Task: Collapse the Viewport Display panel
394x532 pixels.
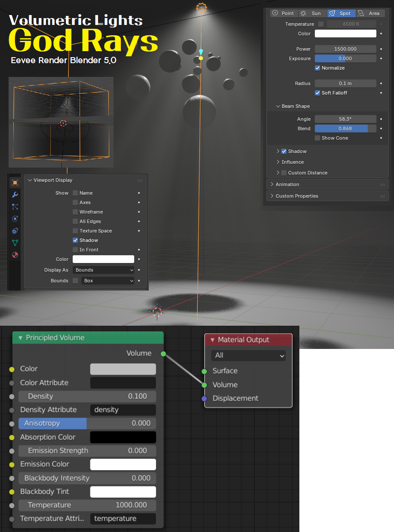Action: tap(30, 180)
